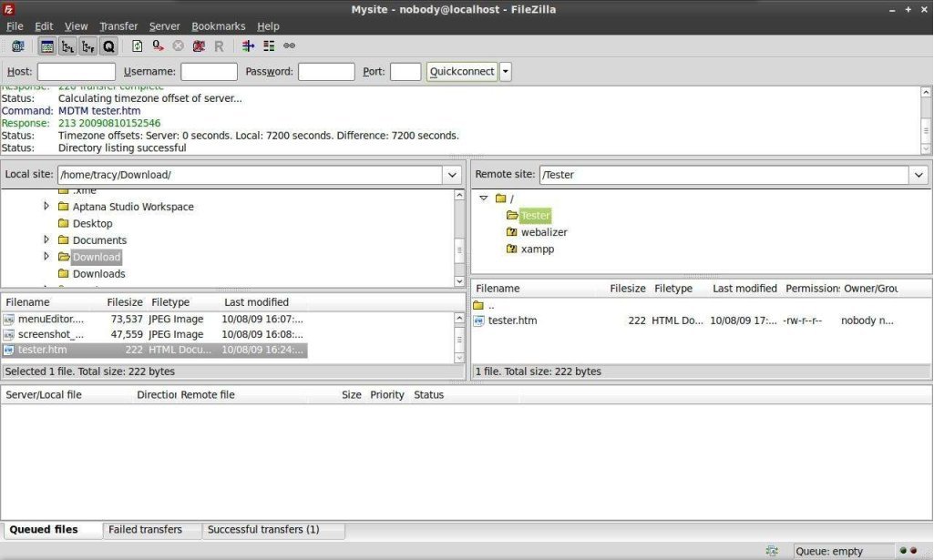This screenshot has height=560, width=934.
Task: Toggle the local directory tree view
Action: pyautogui.click(x=67, y=46)
